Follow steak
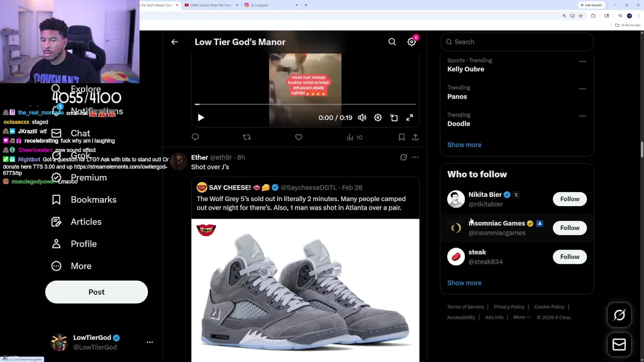The height and width of the screenshot is (362, 644). point(570,257)
